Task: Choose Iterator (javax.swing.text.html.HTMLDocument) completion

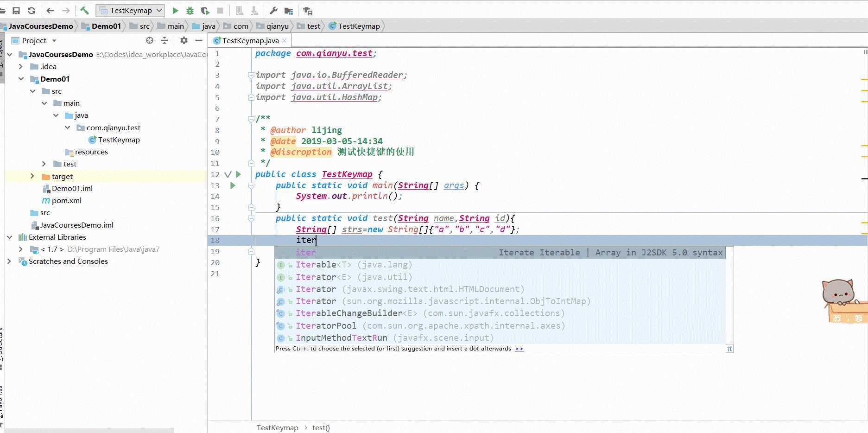Action: (x=500, y=289)
